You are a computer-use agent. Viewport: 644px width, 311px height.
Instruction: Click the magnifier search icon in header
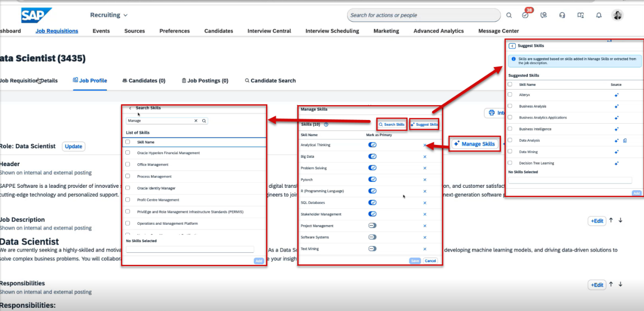point(509,15)
